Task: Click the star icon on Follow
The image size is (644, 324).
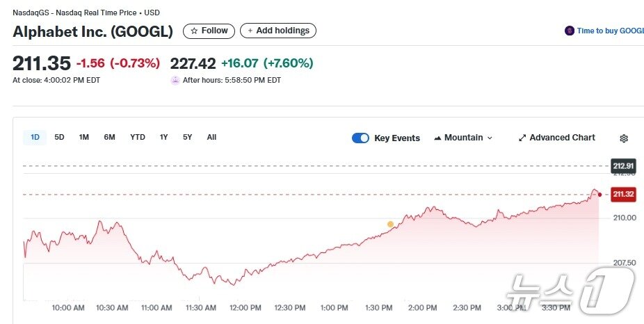Action: 194,31
